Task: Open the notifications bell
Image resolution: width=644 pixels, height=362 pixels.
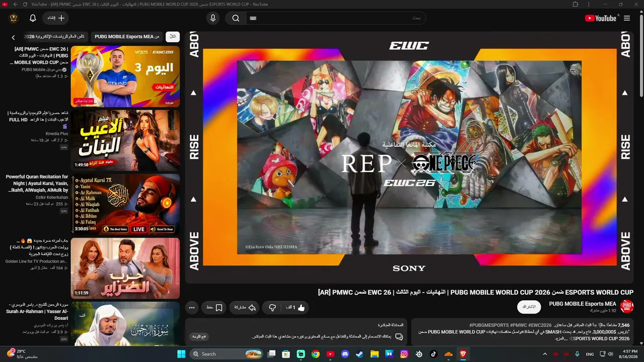Action: point(33,18)
